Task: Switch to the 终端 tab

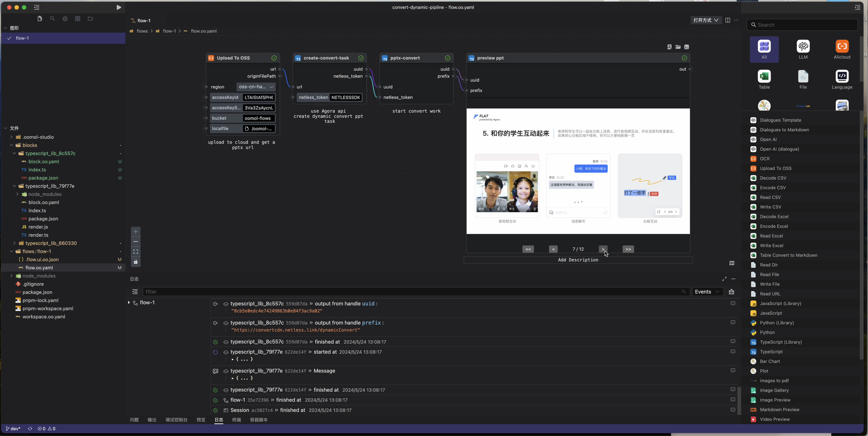Action: pos(236,420)
